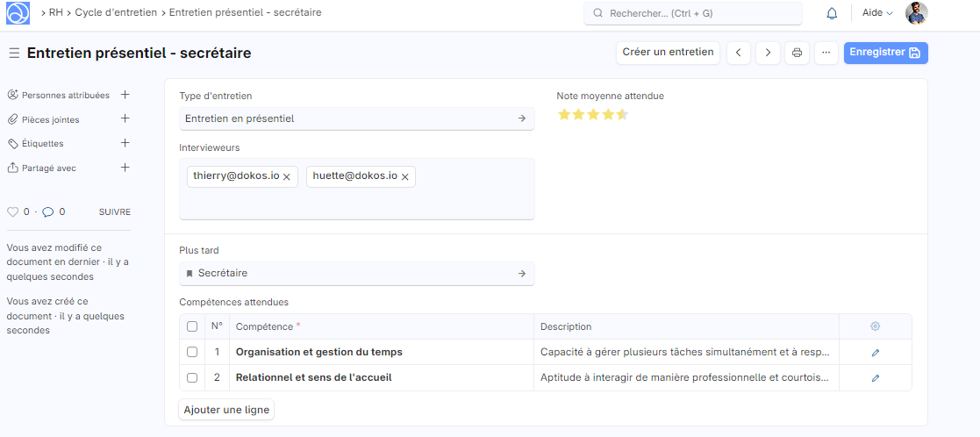Viewport: 980px width, 437px height.
Task: Open the three-dots more actions menu
Action: click(x=826, y=53)
